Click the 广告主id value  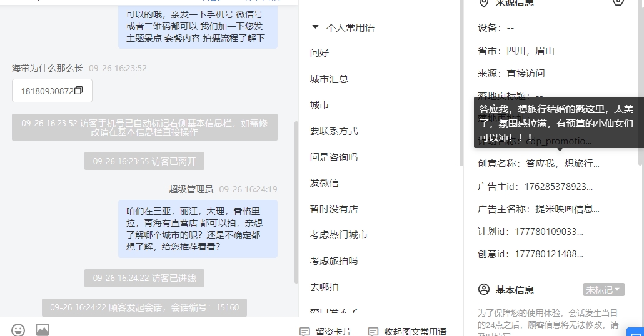558,187
